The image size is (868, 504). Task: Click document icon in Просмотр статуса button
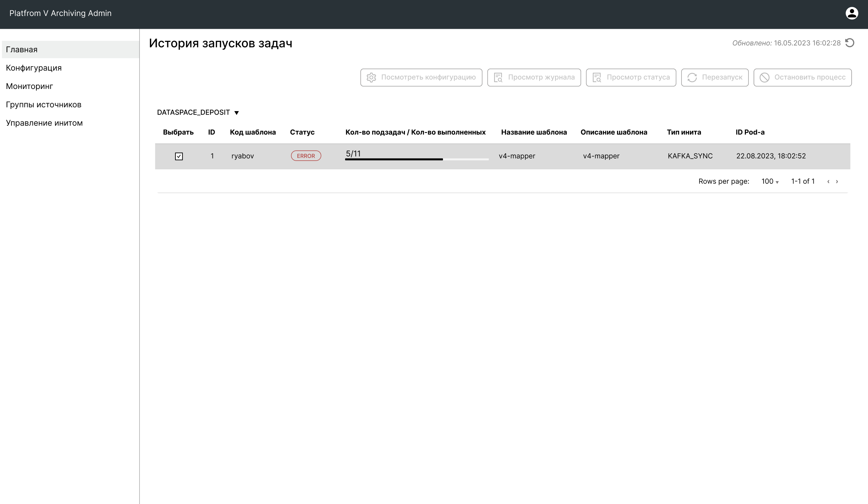coord(597,78)
